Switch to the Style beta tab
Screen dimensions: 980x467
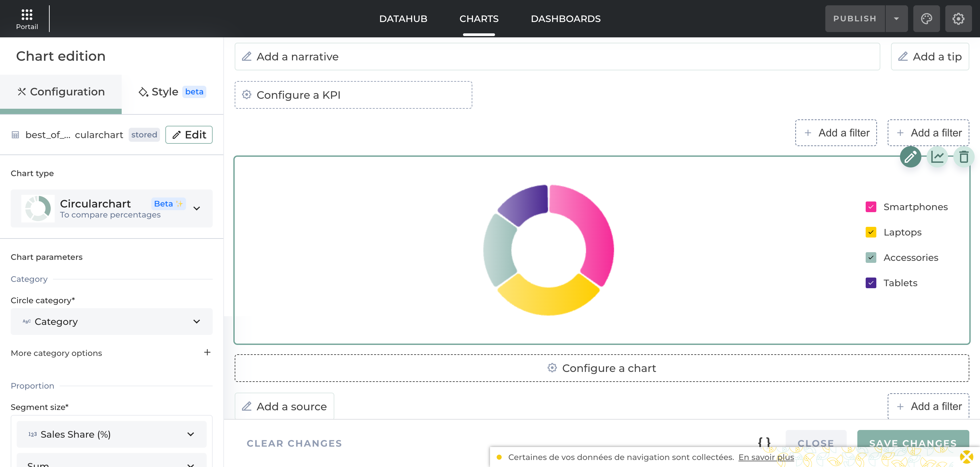(x=172, y=92)
